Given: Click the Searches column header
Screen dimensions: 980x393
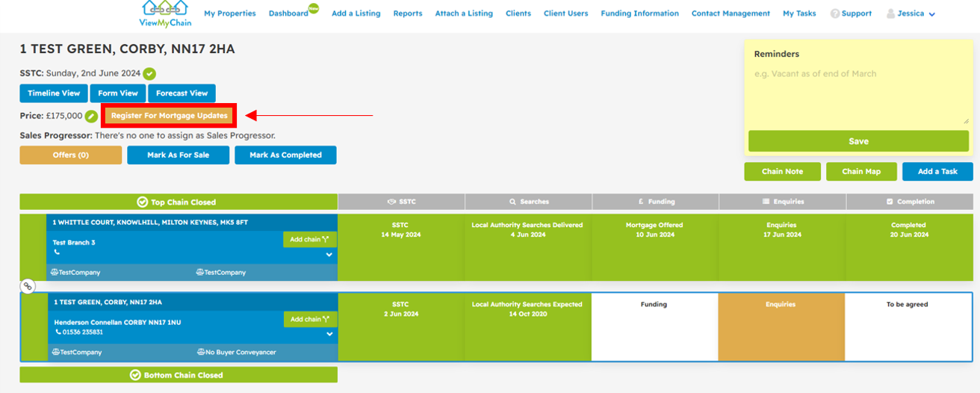Looking at the screenshot, I should [529, 202].
